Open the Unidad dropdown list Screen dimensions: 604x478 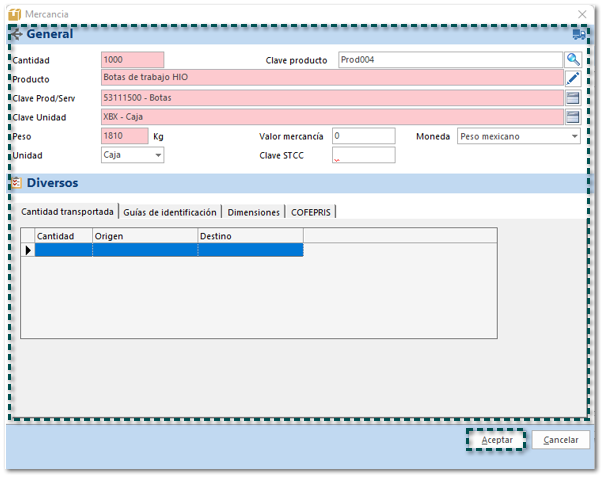158,155
